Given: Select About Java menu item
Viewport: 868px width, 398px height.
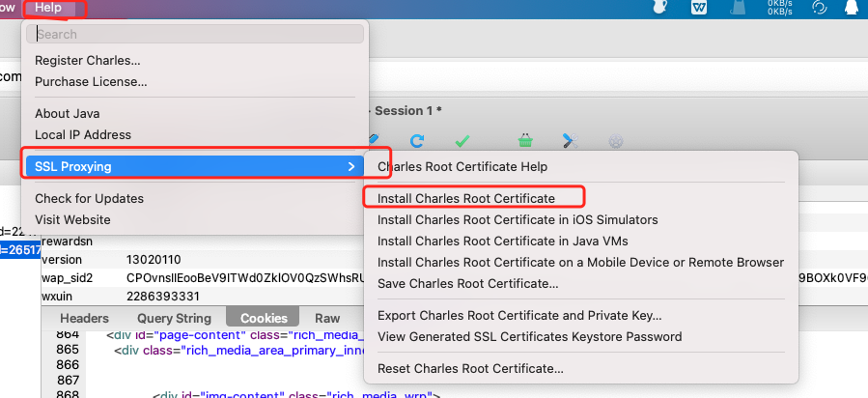Looking at the screenshot, I should point(195,113).
